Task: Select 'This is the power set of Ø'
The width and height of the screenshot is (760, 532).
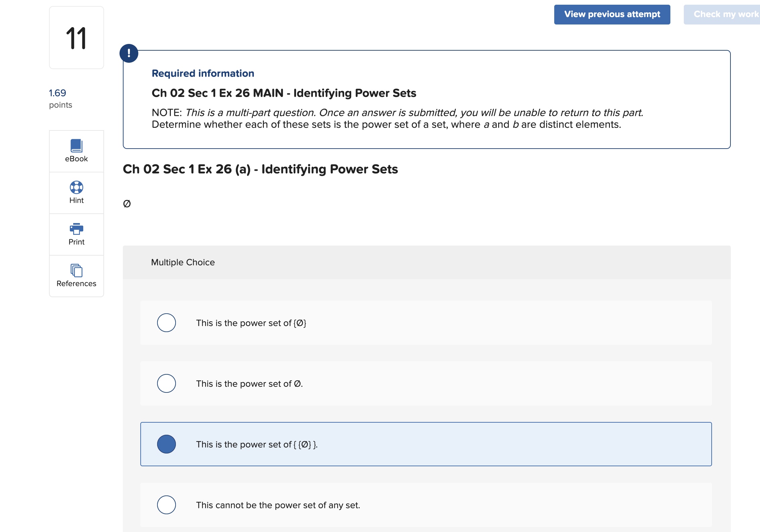Action: (166, 383)
